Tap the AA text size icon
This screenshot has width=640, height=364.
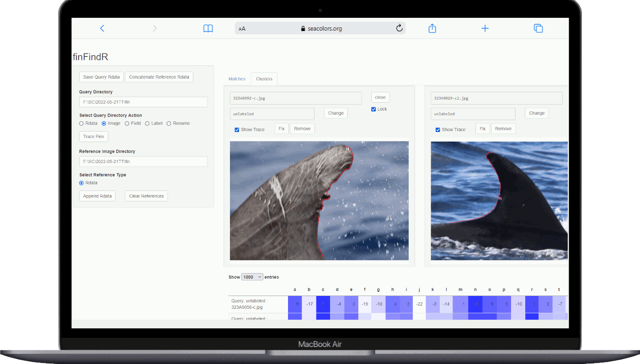(242, 28)
